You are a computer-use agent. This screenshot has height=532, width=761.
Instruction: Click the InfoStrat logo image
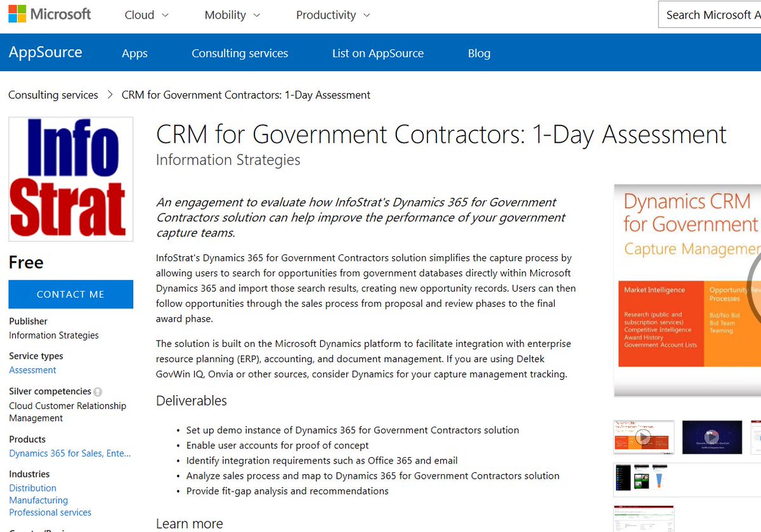coord(70,179)
